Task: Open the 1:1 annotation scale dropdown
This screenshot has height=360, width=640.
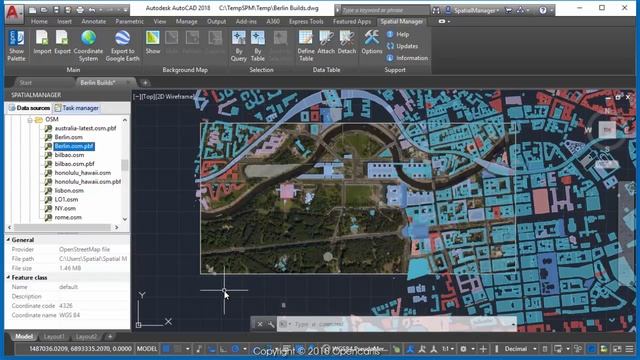Action: click(x=448, y=349)
